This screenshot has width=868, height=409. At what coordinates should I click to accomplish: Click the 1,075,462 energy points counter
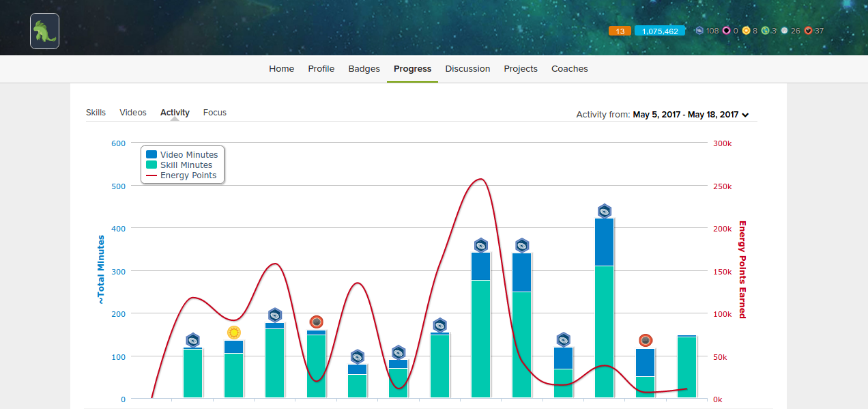pos(659,31)
